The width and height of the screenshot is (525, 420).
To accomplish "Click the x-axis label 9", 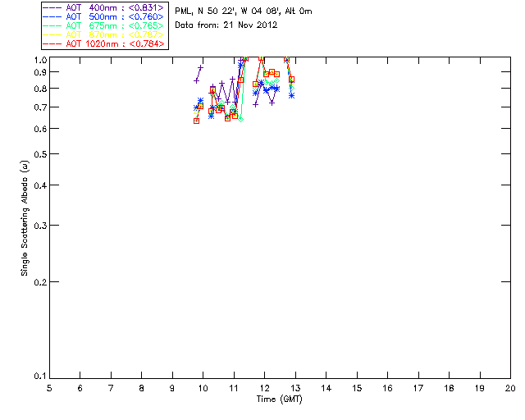I will tap(172, 388).
